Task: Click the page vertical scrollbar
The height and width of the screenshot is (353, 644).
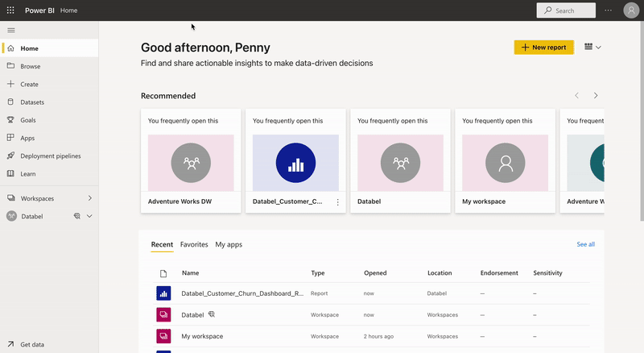Action: [642, 122]
